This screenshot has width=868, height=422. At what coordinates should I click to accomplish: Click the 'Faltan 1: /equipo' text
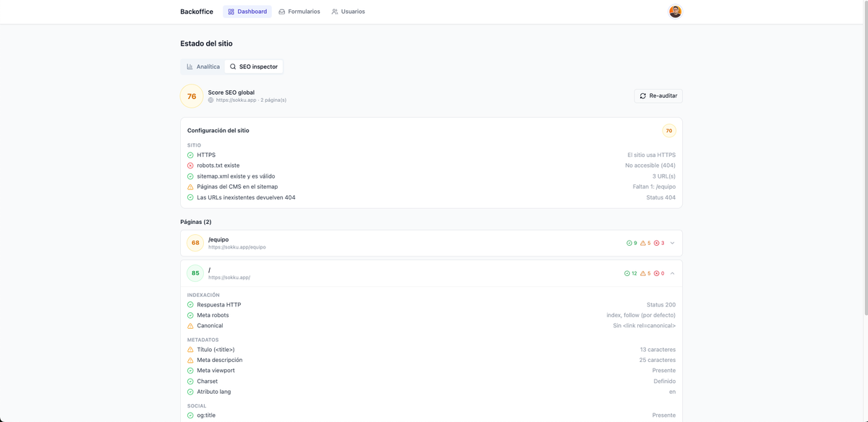[654, 186]
